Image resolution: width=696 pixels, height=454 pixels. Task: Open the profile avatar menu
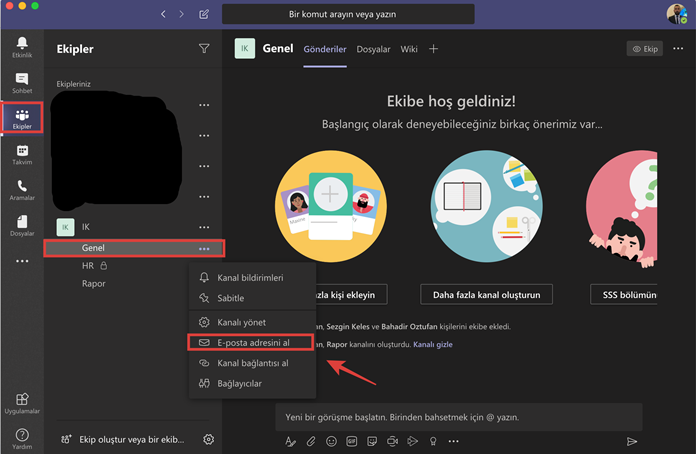[676, 14]
